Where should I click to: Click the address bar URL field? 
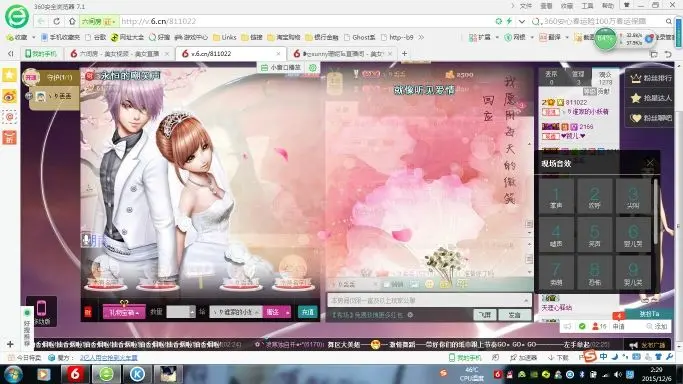click(x=305, y=21)
